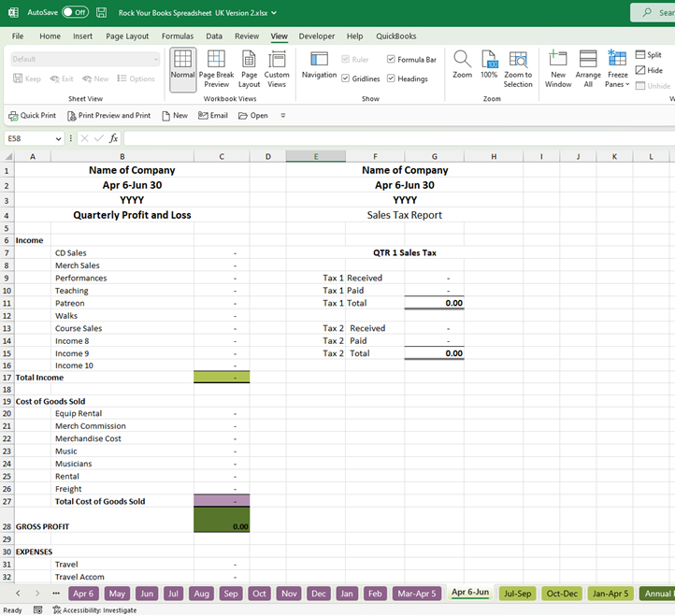Click the Quick Print button
675x616 pixels.
click(32, 116)
